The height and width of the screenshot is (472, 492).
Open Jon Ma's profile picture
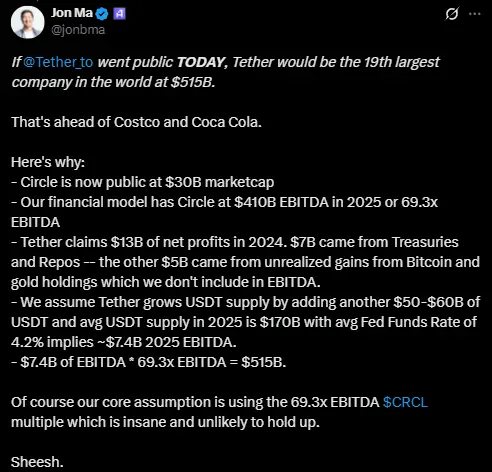tap(28, 22)
